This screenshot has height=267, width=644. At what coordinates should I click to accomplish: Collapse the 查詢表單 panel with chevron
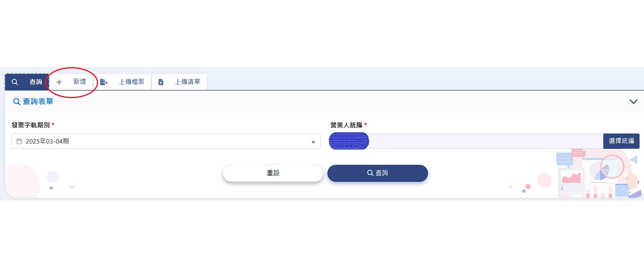[x=634, y=102]
